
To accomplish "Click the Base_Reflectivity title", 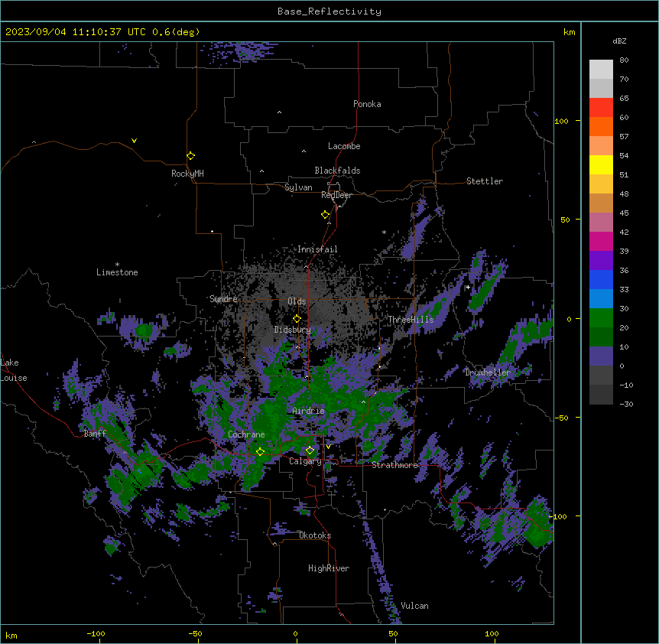I will click(329, 11).
